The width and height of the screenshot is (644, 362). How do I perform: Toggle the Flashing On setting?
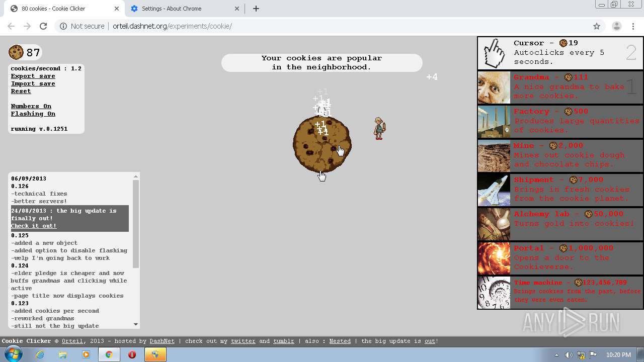coord(33,114)
